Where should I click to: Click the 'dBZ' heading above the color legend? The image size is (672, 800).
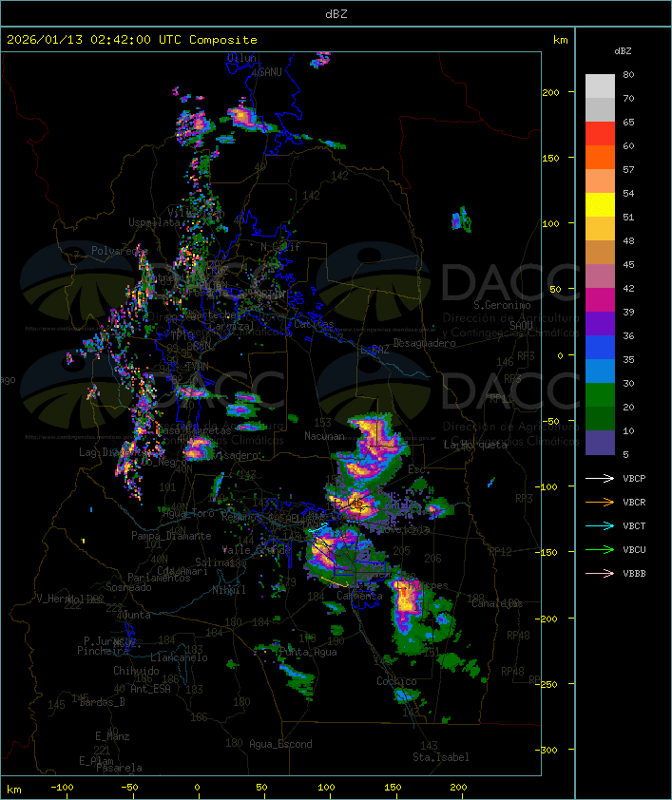[623, 51]
